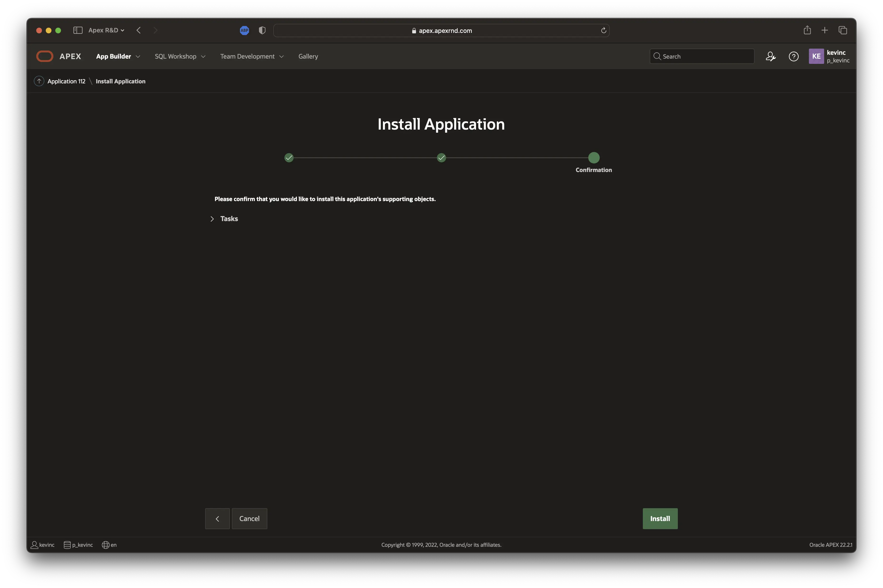Image resolution: width=883 pixels, height=588 pixels.
Task: Click the AdBlock Plus extension icon
Action: point(244,30)
